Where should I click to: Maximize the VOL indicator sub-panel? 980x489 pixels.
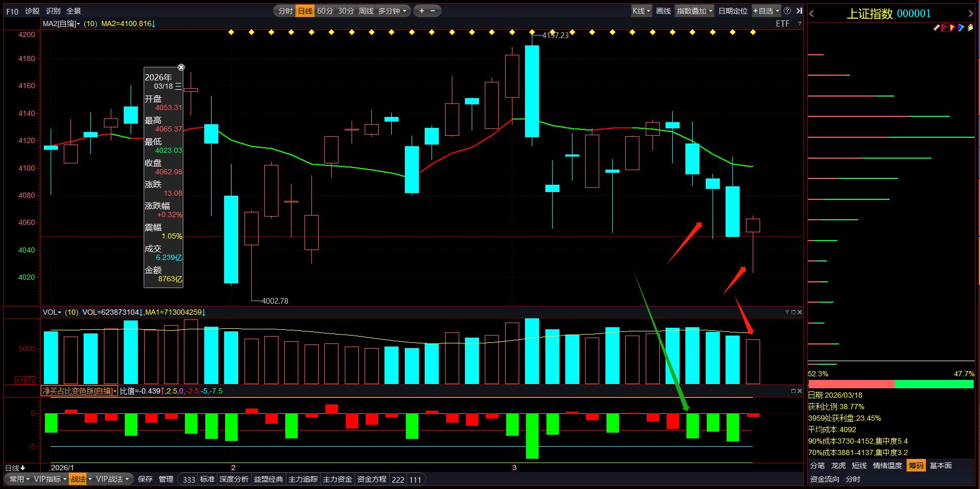(x=793, y=312)
